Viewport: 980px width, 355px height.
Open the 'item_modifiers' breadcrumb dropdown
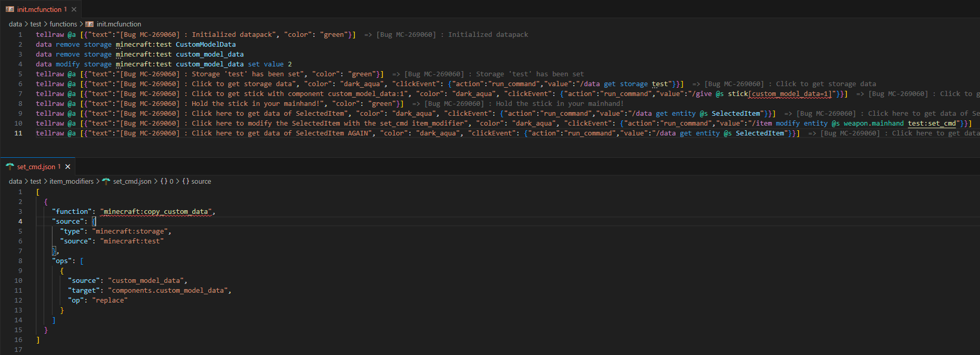click(71, 181)
